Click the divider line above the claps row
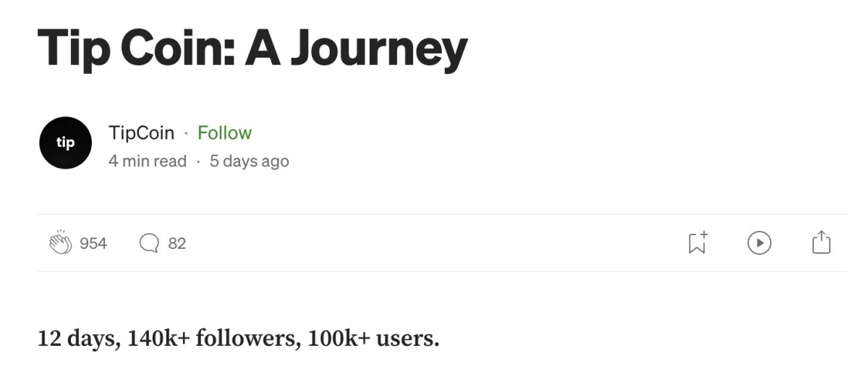Viewport: 868px width, 369px height. click(442, 214)
